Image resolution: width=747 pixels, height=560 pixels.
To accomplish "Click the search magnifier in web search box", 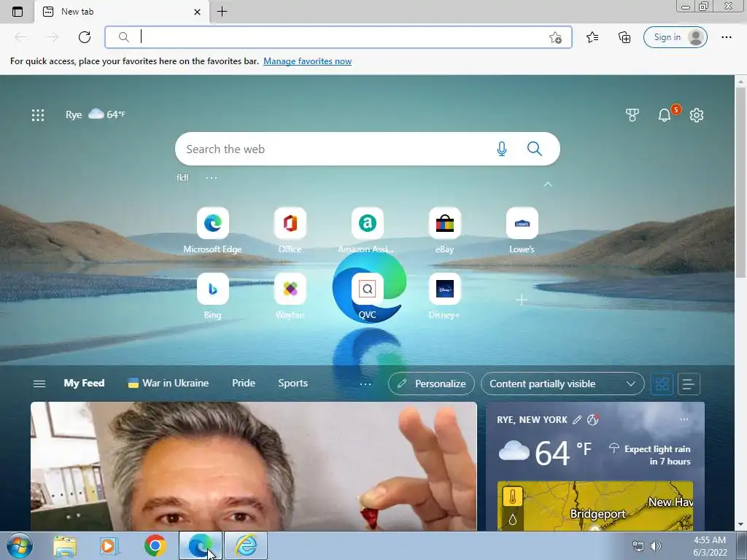I will (535, 149).
